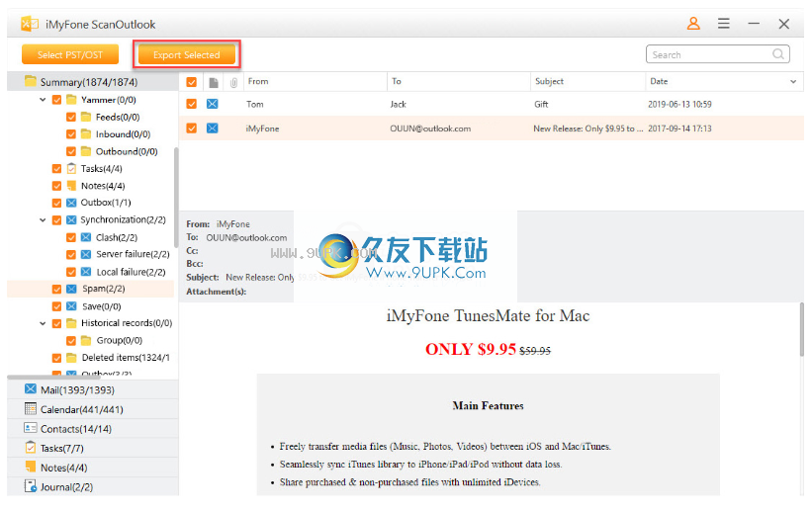Click the email preview vertical scrollbar

click(x=802, y=329)
